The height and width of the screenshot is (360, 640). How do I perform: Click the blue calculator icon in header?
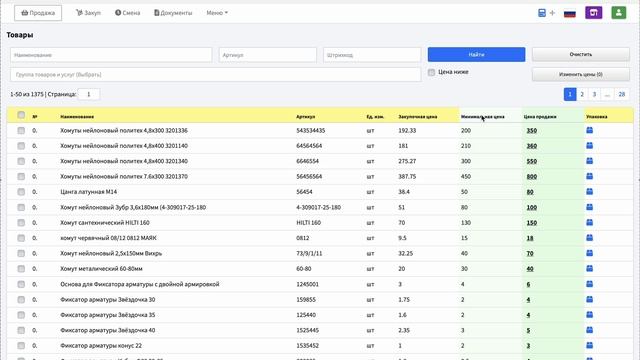click(x=542, y=13)
